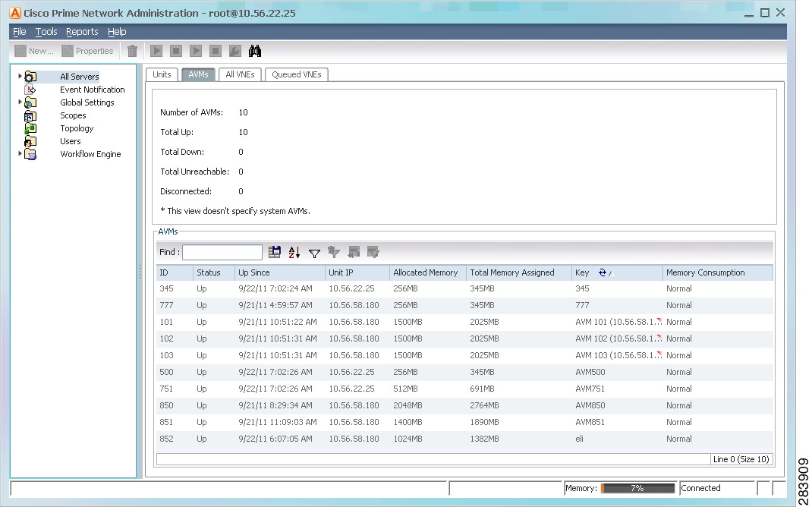Sort by the Unit IP column header
Screen dimensions: 812x507
pos(357,272)
